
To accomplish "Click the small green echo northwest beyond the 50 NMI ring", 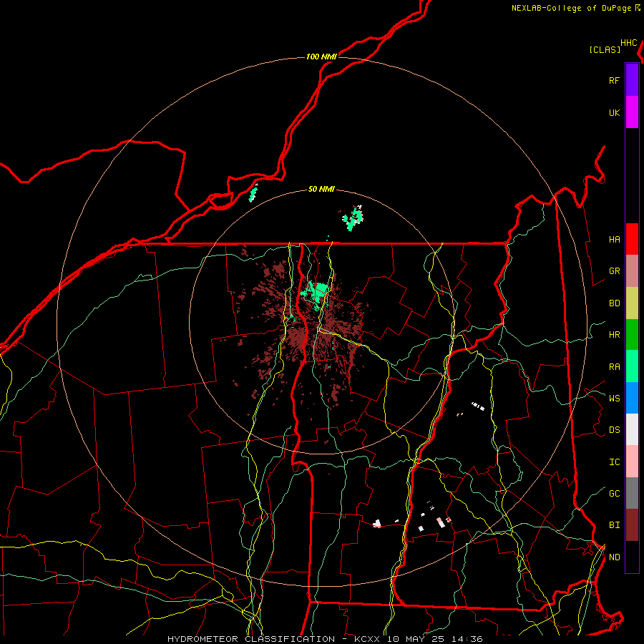I will 253,194.
